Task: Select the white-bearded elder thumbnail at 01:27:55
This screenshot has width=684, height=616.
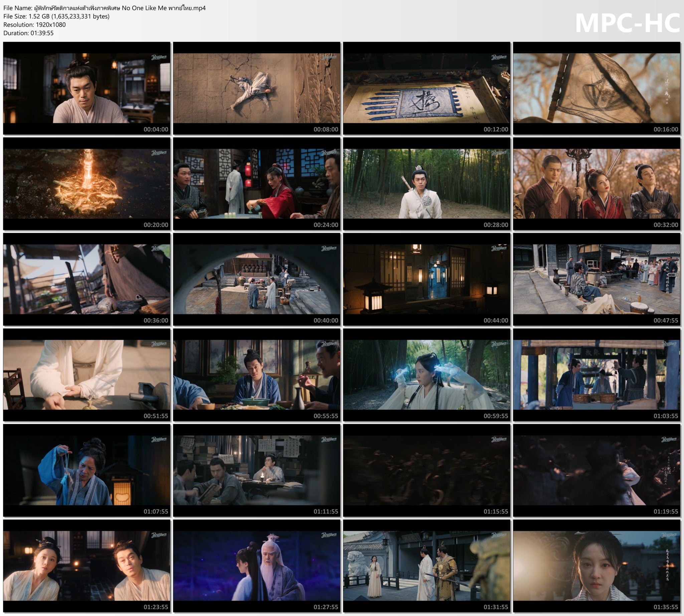Action: point(256,566)
